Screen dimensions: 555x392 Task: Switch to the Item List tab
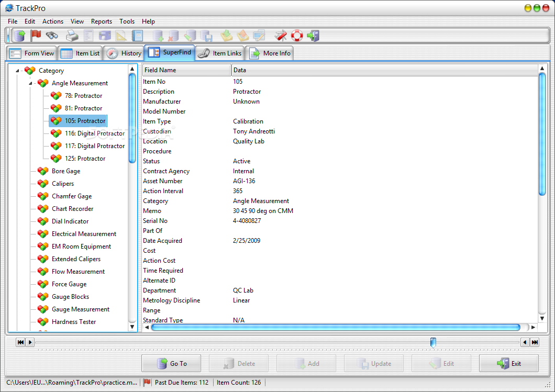point(80,53)
